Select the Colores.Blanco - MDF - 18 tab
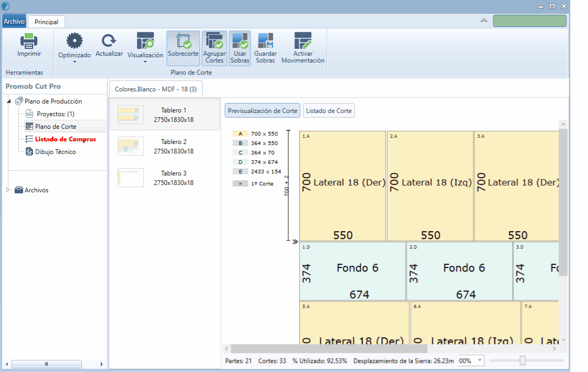The width and height of the screenshot is (588, 372). [x=155, y=89]
